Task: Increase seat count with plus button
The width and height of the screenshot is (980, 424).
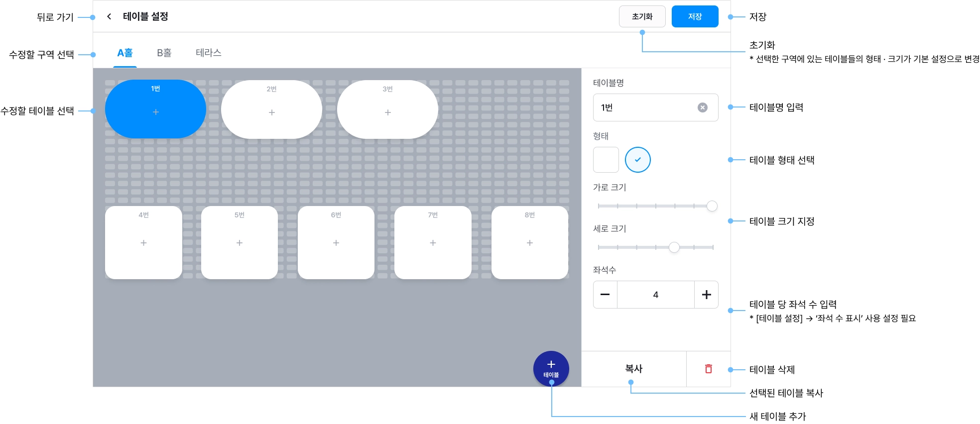Action: pyautogui.click(x=706, y=295)
